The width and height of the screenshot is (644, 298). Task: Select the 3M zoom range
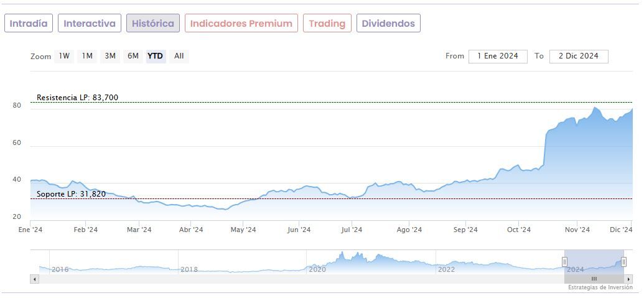[x=110, y=56]
